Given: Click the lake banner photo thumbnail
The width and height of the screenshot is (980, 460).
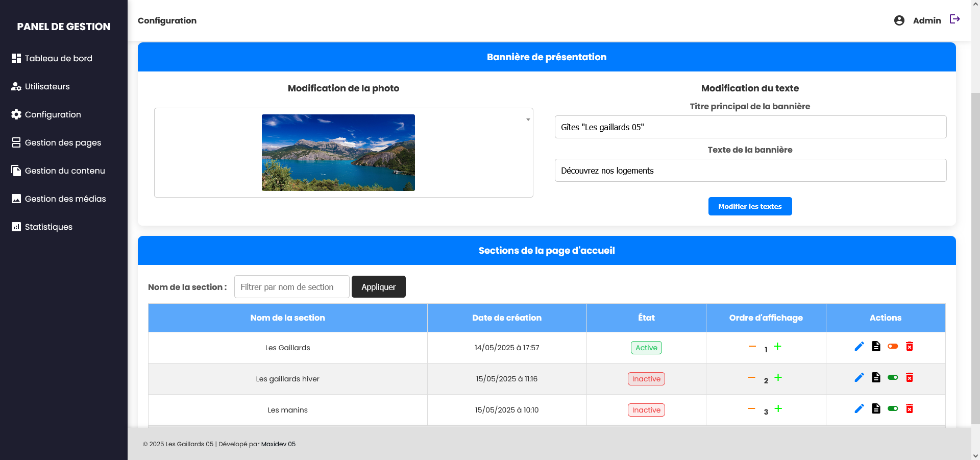Looking at the screenshot, I should 338,153.
